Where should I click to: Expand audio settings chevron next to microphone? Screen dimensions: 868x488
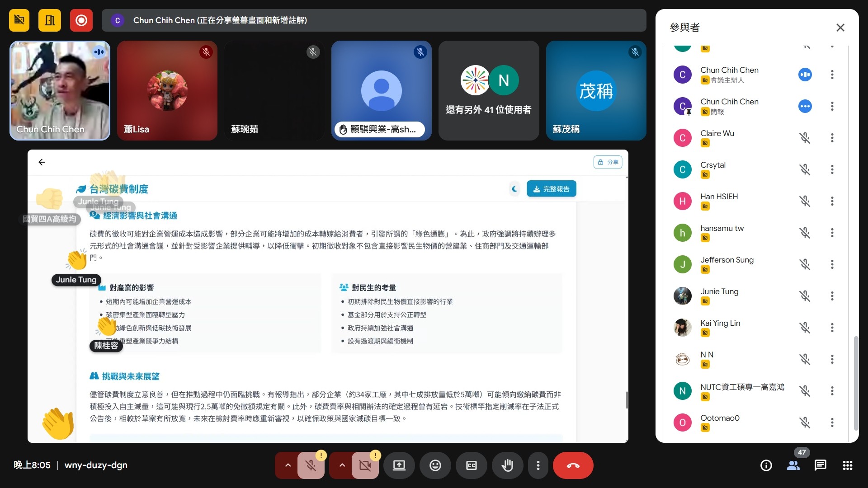(x=288, y=465)
